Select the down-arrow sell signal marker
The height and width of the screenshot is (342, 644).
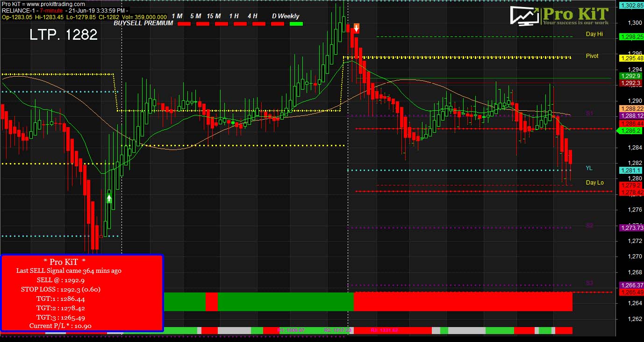point(356,28)
